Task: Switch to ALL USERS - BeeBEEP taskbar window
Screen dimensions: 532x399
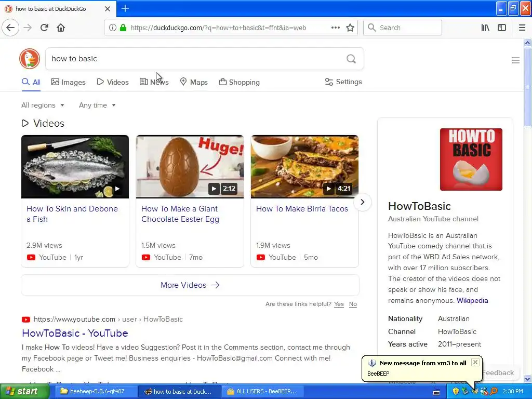Action: 263,391
